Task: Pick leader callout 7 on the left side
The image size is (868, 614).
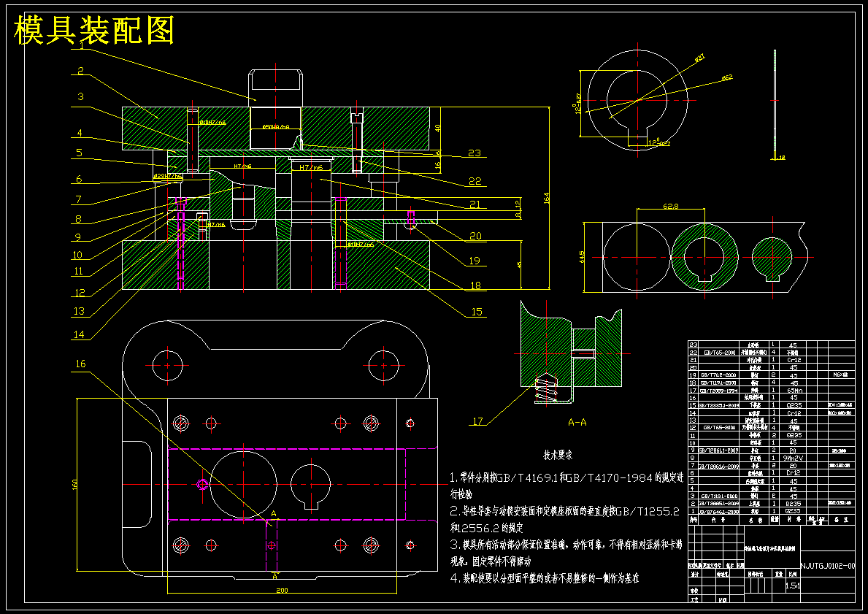Action: tap(79, 201)
